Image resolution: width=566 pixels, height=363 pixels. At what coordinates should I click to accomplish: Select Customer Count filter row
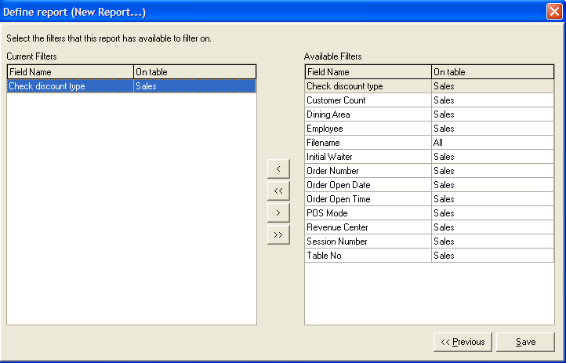(x=429, y=100)
